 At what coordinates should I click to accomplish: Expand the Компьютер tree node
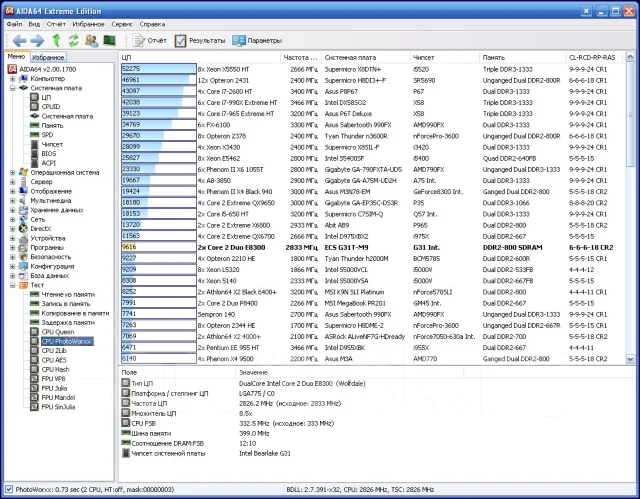[x=13, y=79]
